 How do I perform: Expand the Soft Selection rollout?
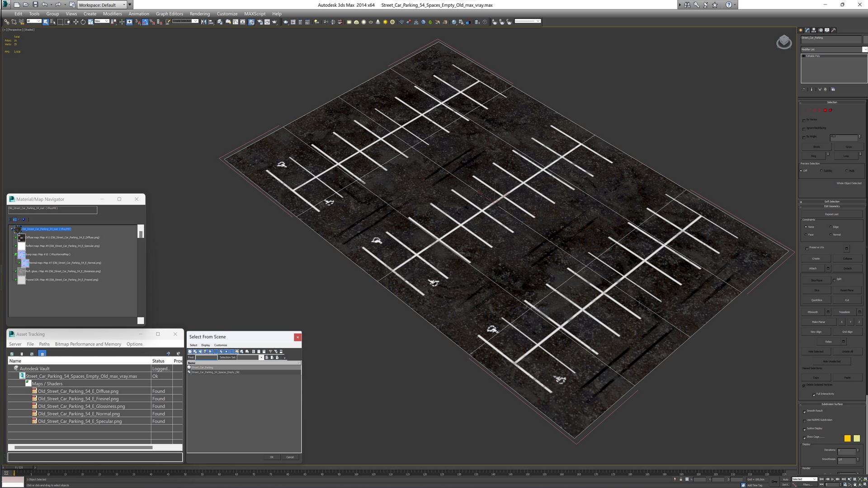tap(831, 202)
